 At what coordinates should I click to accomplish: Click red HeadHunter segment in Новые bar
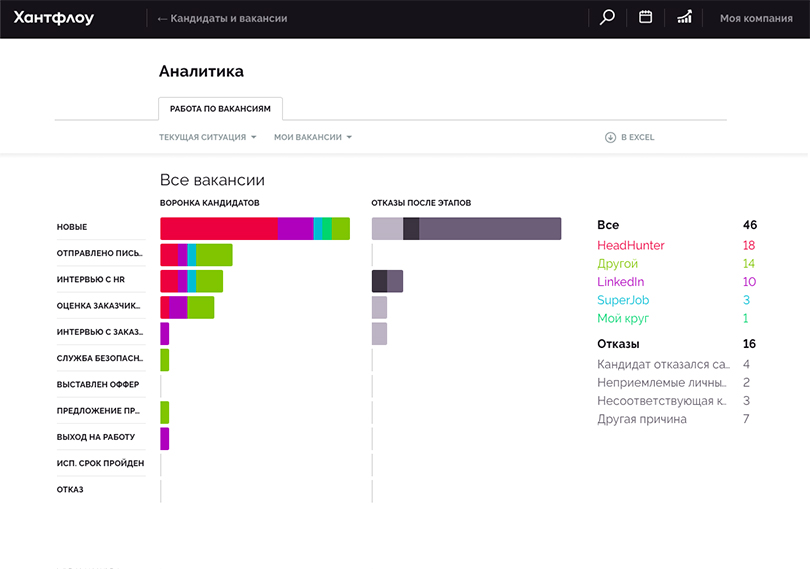(218, 228)
